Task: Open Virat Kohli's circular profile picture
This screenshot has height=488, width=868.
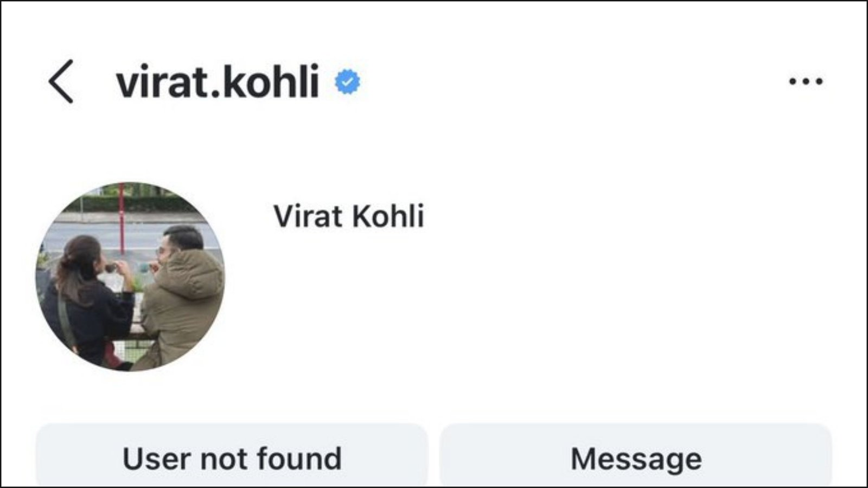Action: click(x=130, y=277)
